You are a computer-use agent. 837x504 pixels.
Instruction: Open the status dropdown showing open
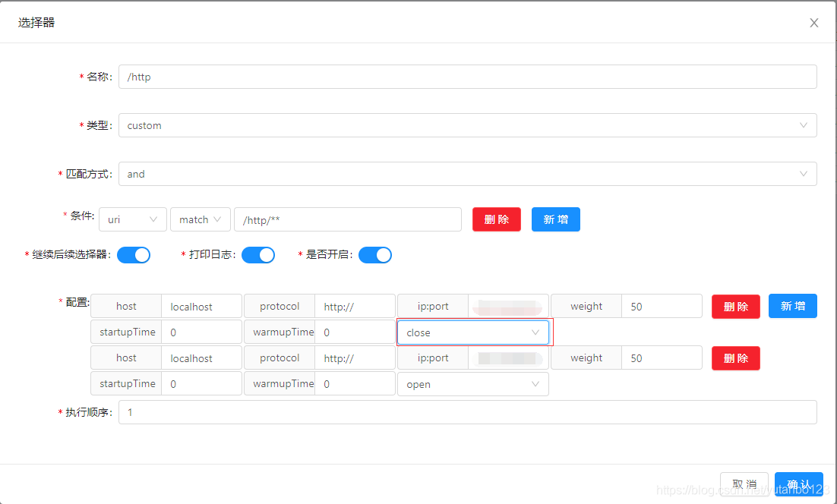point(473,384)
